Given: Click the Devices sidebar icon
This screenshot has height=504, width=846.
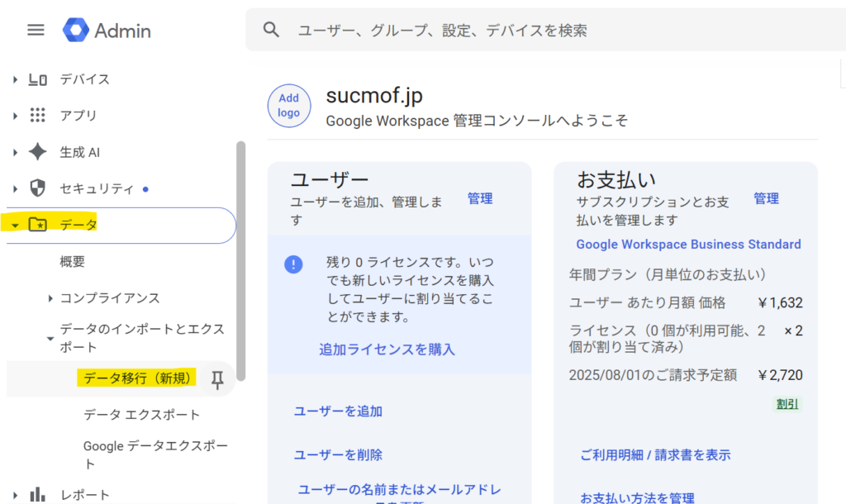Looking at the screenshot, I should click(x=38, y=80).
